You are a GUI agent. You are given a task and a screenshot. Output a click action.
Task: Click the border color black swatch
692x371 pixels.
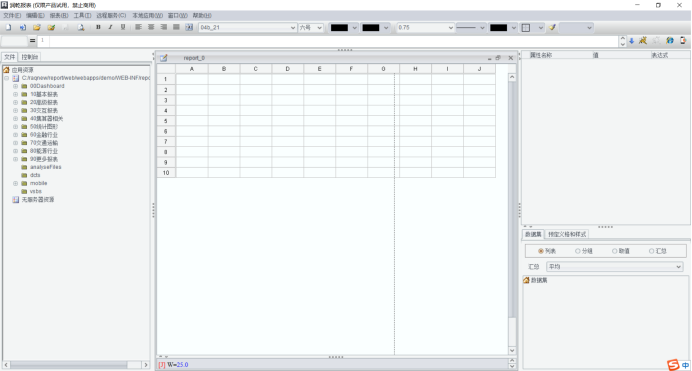click(498, 27)
